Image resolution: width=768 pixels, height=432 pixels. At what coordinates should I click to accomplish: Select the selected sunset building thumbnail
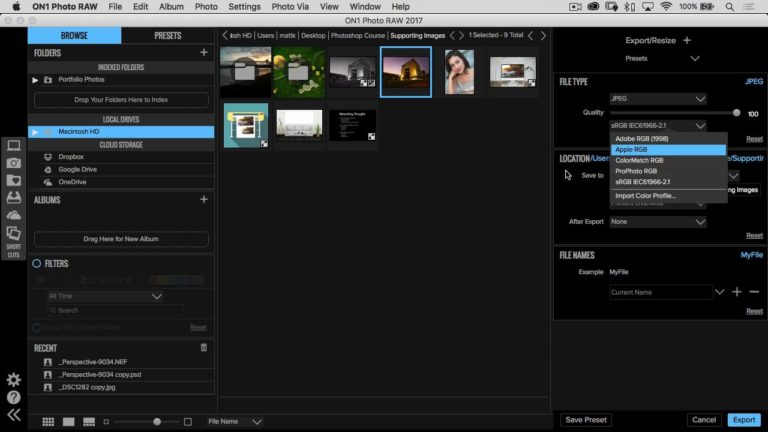tap(406, 72)
